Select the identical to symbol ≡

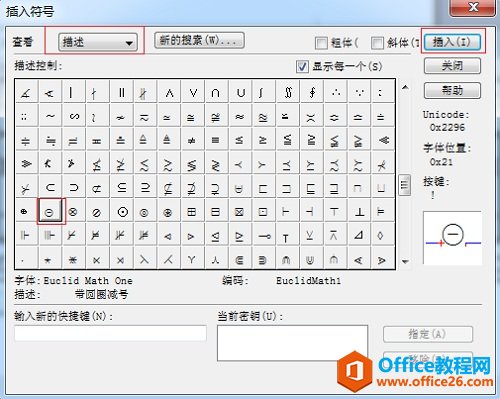(215, 140)
